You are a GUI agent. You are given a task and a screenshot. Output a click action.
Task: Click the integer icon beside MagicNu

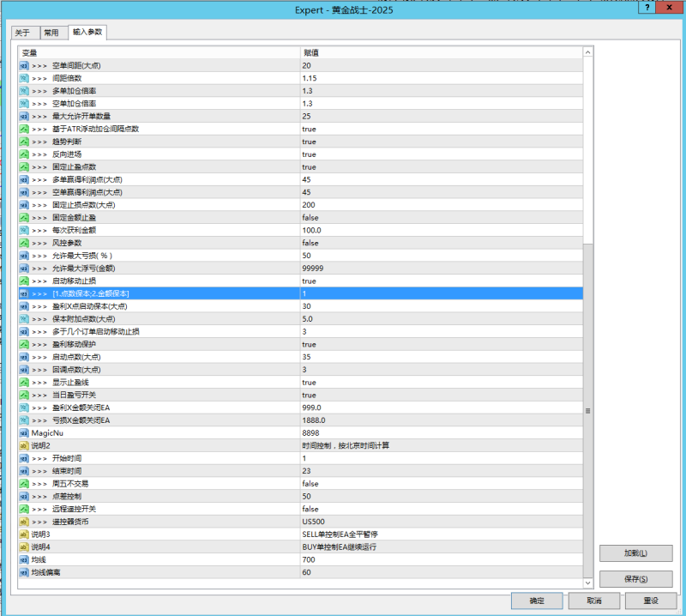[24, 433]
